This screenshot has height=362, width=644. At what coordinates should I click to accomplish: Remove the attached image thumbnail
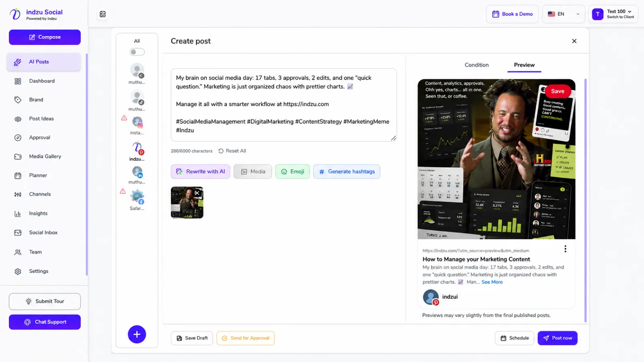click(197, 193)
